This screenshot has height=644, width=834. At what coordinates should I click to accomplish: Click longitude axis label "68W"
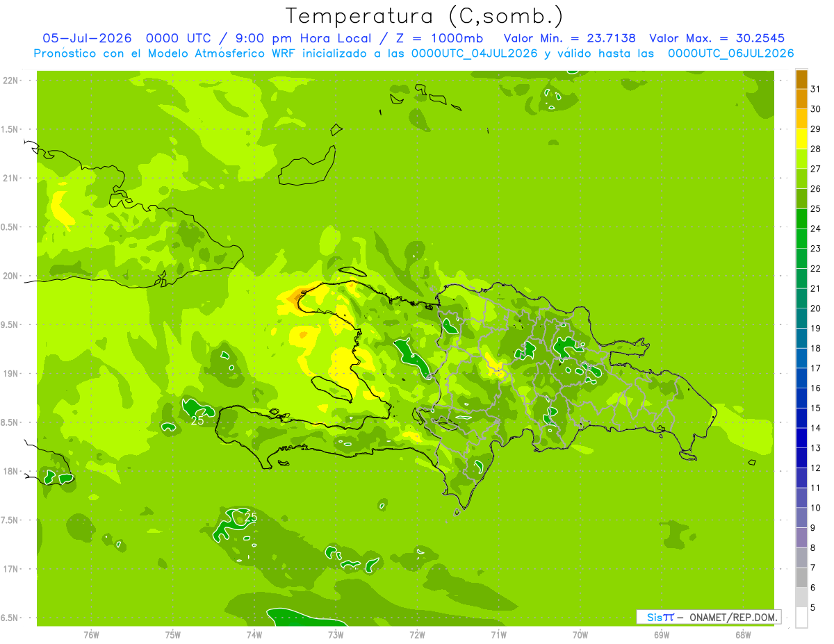pyautogui.click(x=743, y=634)
